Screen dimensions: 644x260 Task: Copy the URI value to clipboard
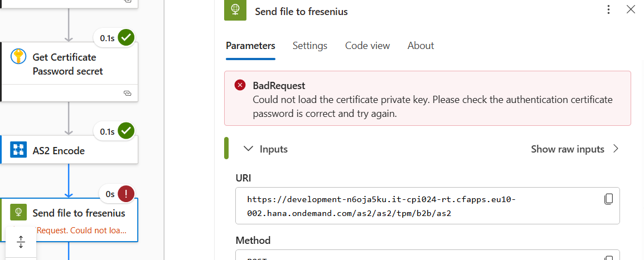pyautogui.click(x=609, y=199)
